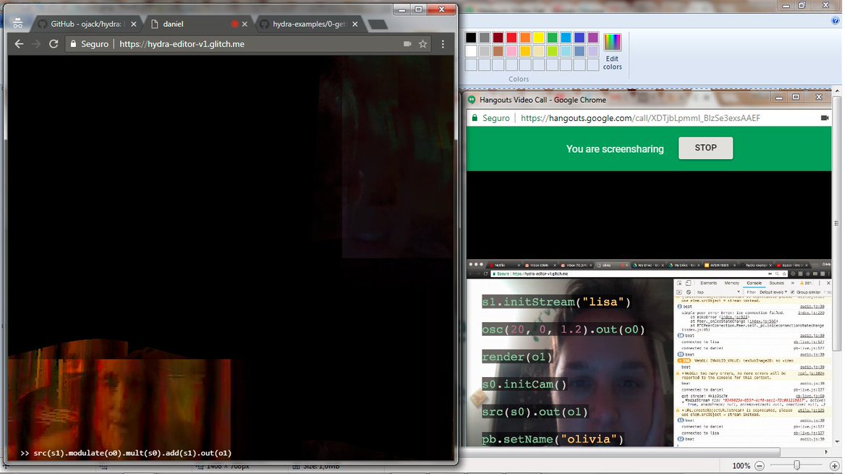Click the warnings counter in DevTools toolbar
The height and width of the screenshot is (474, 868).
(805, 283)
